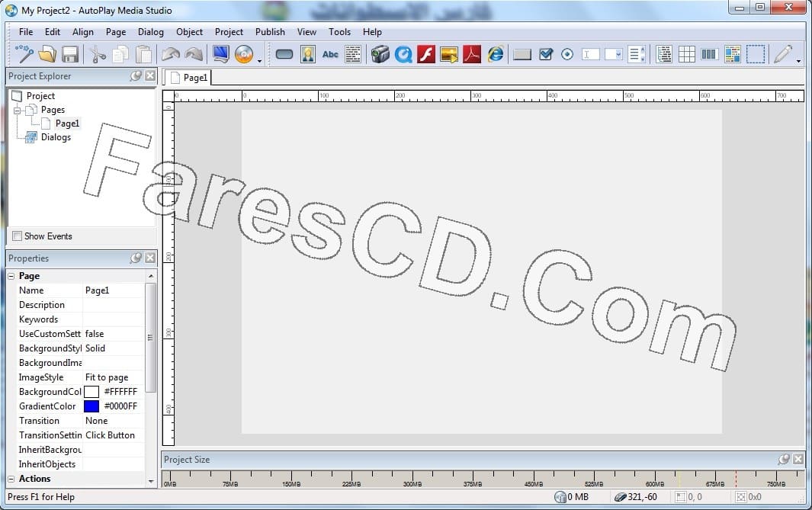Insert a RadioButton object icon

pyautogui.click(x=567, y=54)
